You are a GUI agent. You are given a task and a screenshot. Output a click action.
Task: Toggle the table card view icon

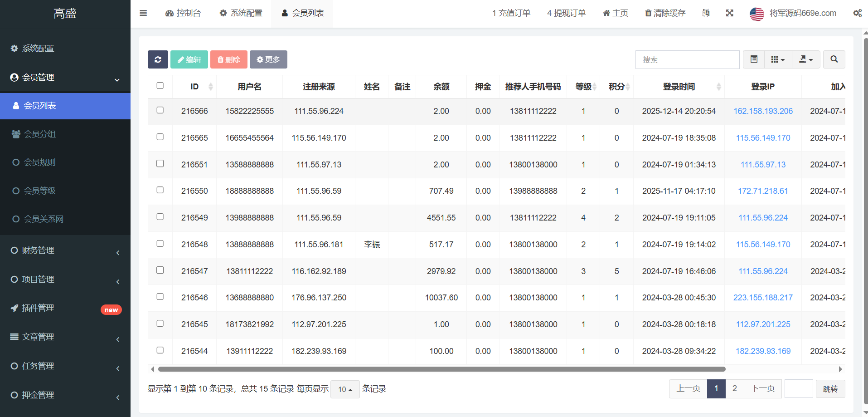754,59
